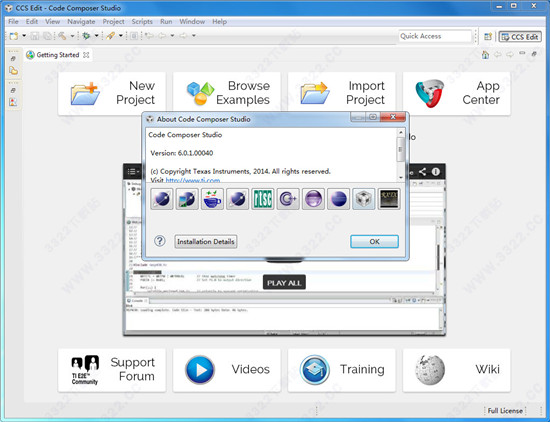Click the C++ CDT plugin icon
Viewport: 550px width, 422px height.
(x=288, y=199)
